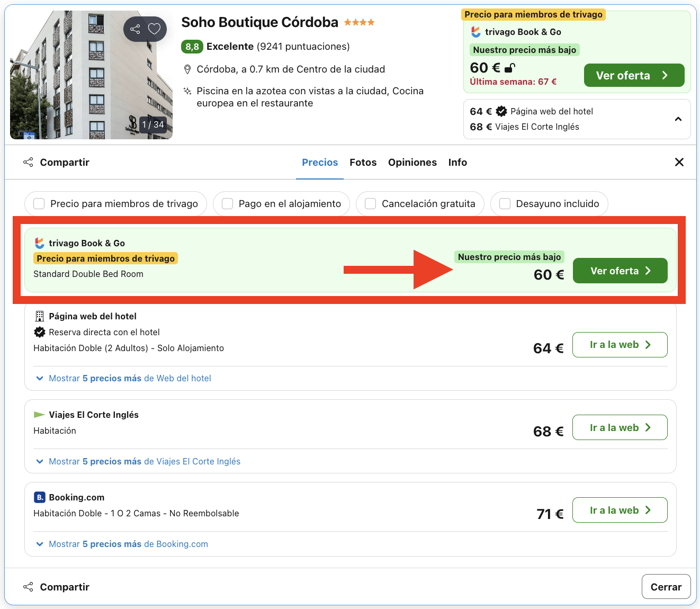700x609 pixels.
Task: Enable Precio para miembros de trivago filter
Action: tap(39, 204)
